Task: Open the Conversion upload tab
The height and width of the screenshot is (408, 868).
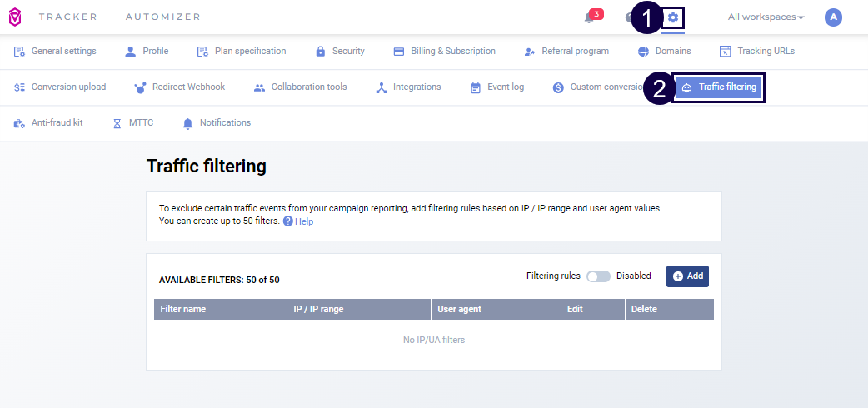Action: point(60,87)
